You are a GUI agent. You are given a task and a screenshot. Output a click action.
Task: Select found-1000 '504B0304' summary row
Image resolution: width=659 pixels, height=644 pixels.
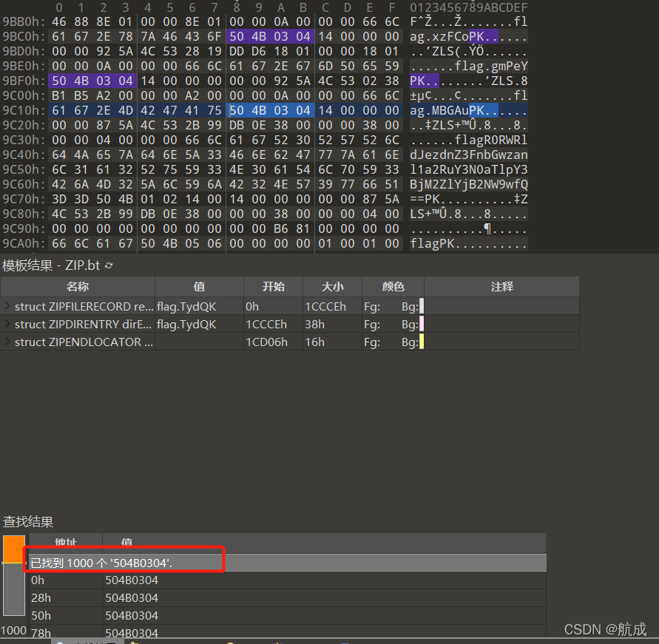tap(288, 563)
